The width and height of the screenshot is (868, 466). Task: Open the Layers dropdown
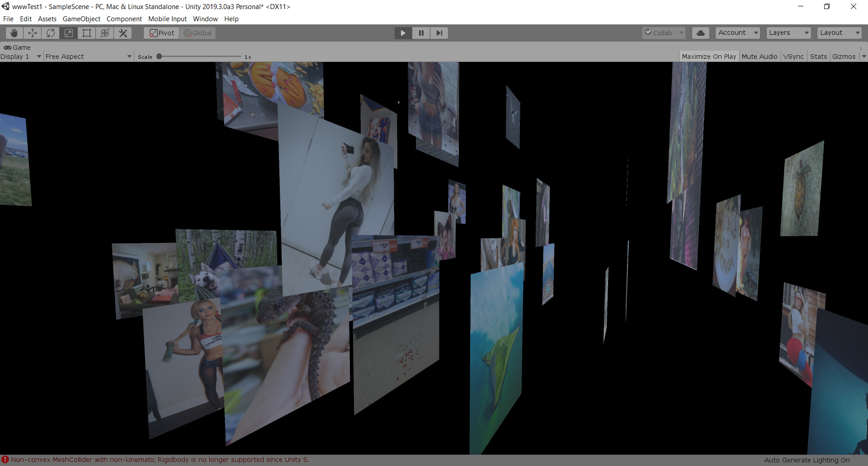point(788,33)
